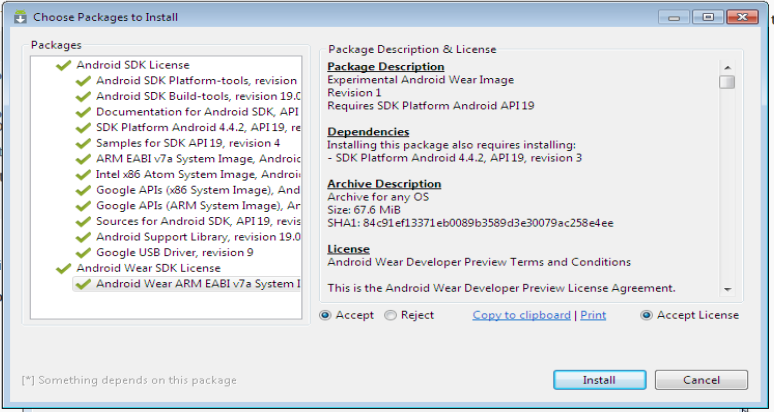Image resolution: width=774 pixels, height=412 pixels.
Task: Click checkmark icon next to Sources for Android SDK
Action: coord(83,222)
